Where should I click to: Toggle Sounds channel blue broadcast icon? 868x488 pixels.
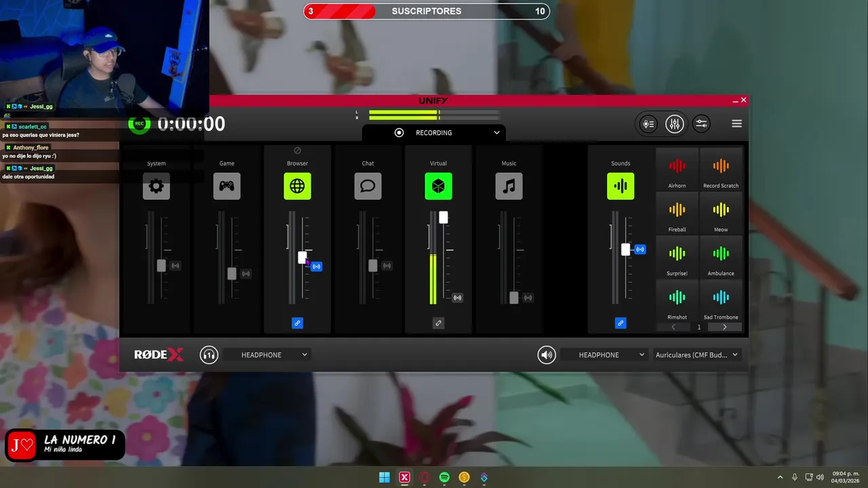(x=639, y=249)
